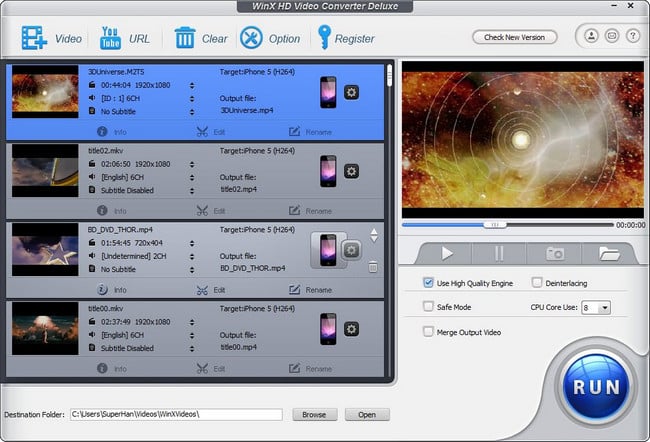The width and height of the screenshot is (650, 442).
Task: Rename the title02.mp4 output
Action: pyautogui.click(x=310, y=211)
